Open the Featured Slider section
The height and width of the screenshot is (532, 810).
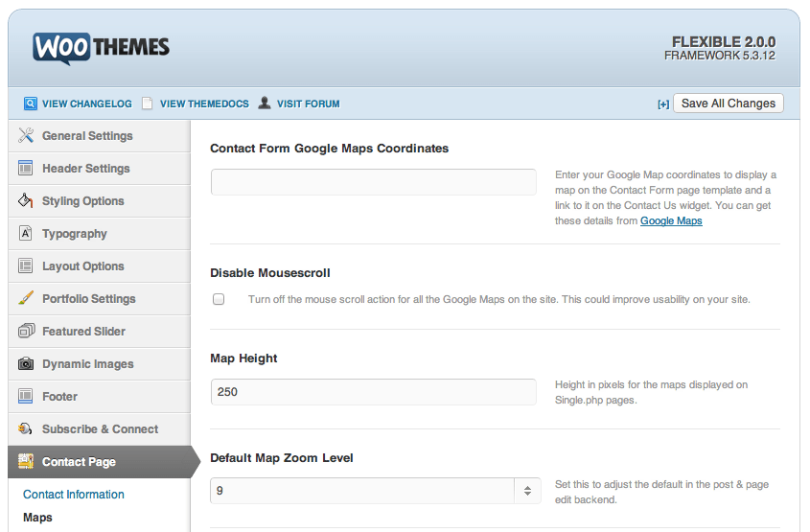point(83,332)
